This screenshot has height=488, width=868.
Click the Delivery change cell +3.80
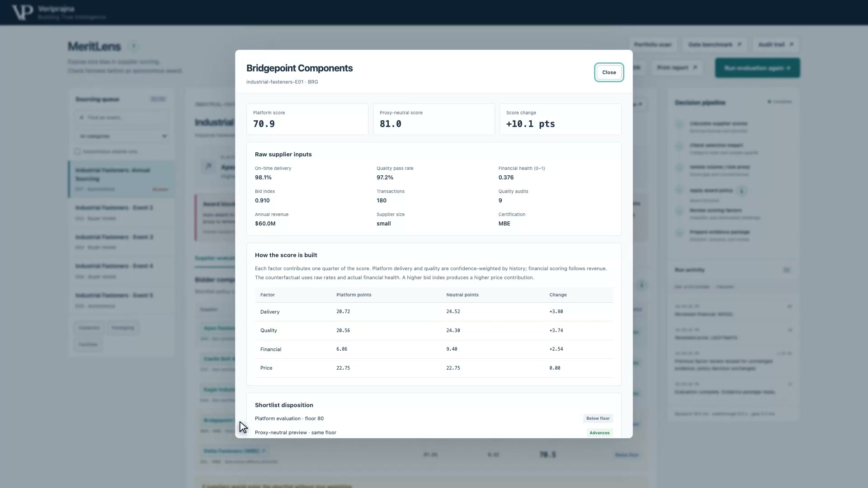pyautogui.click(x=556, y=312)
